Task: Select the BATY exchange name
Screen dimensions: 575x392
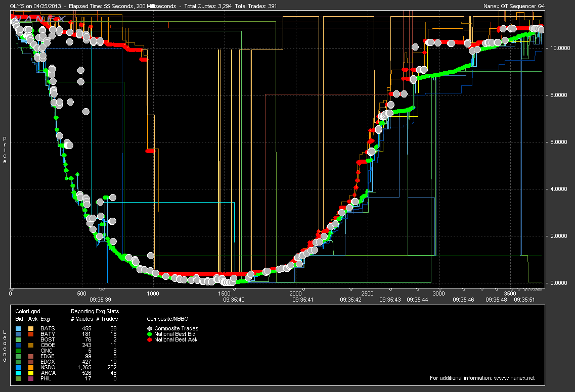Action: [48, 334]
